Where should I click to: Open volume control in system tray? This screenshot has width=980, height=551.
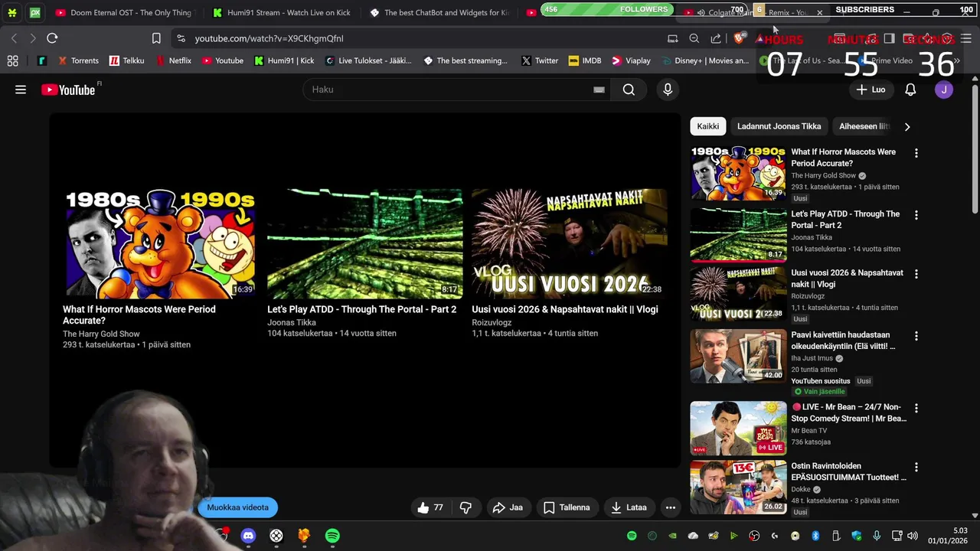click(912, 536)
